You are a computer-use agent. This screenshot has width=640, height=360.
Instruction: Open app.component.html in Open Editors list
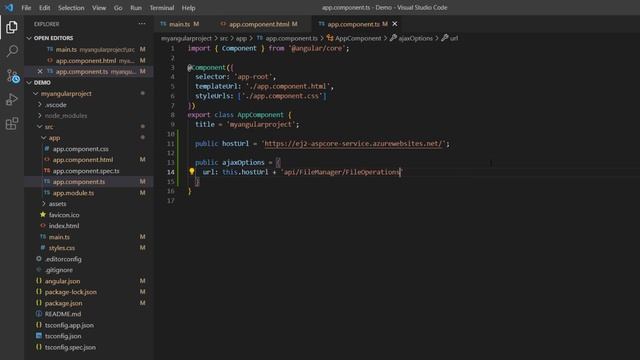89,60
